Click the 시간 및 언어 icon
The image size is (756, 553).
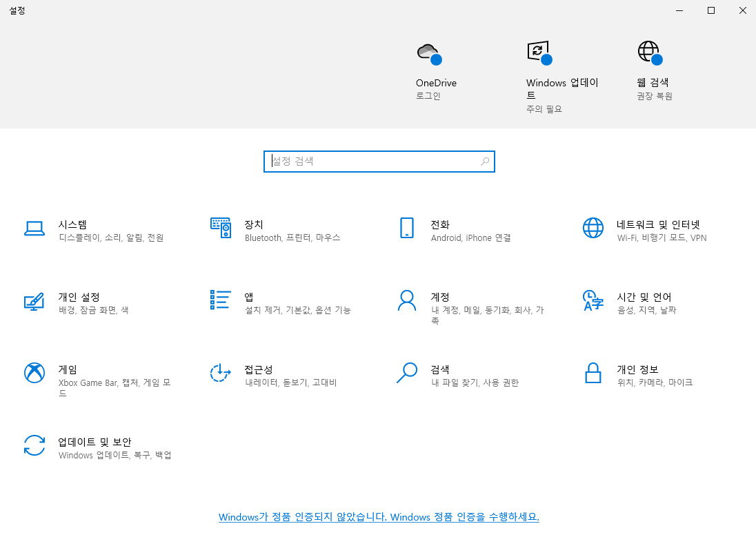(593, 300)
